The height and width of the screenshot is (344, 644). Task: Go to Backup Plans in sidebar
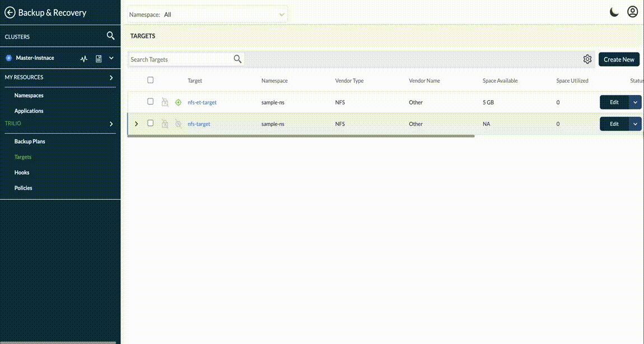(30, 142)
